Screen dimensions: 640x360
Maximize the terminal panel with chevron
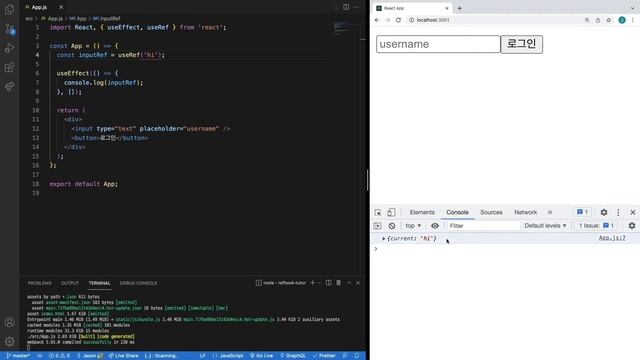(349, 282)
